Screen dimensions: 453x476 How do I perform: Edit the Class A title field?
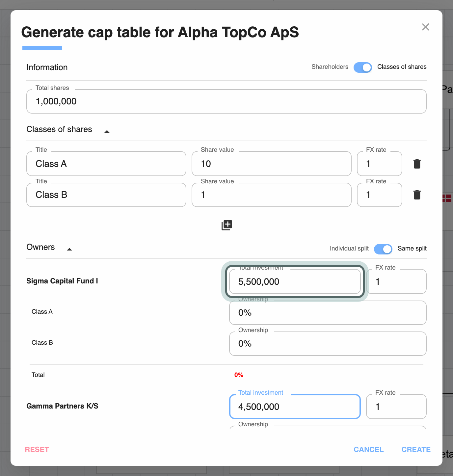click(x=106, y=164)
